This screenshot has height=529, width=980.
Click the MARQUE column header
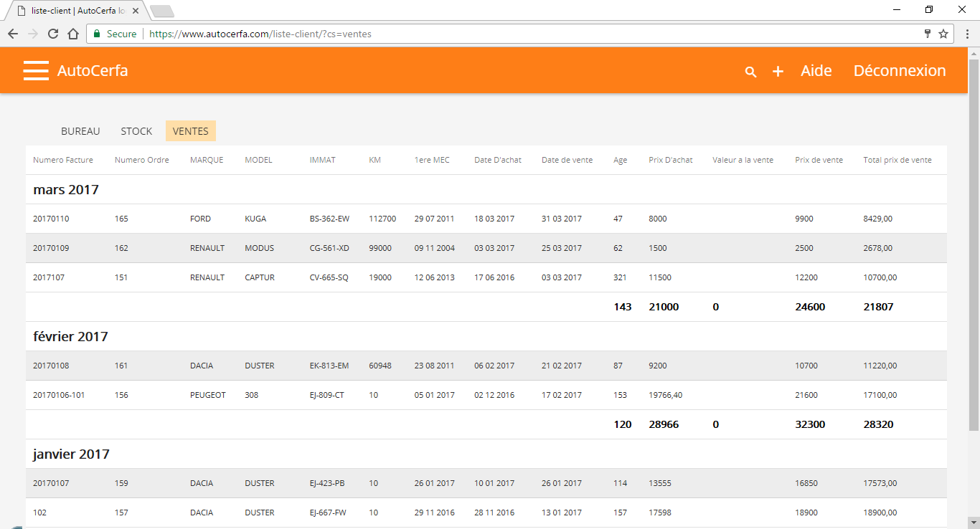point(207,160)
